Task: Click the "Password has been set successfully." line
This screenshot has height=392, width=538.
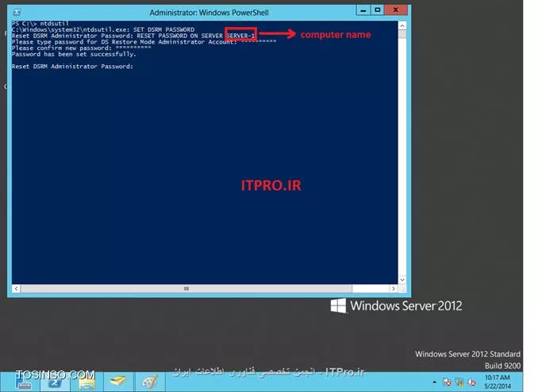Action: pos(74,54)
